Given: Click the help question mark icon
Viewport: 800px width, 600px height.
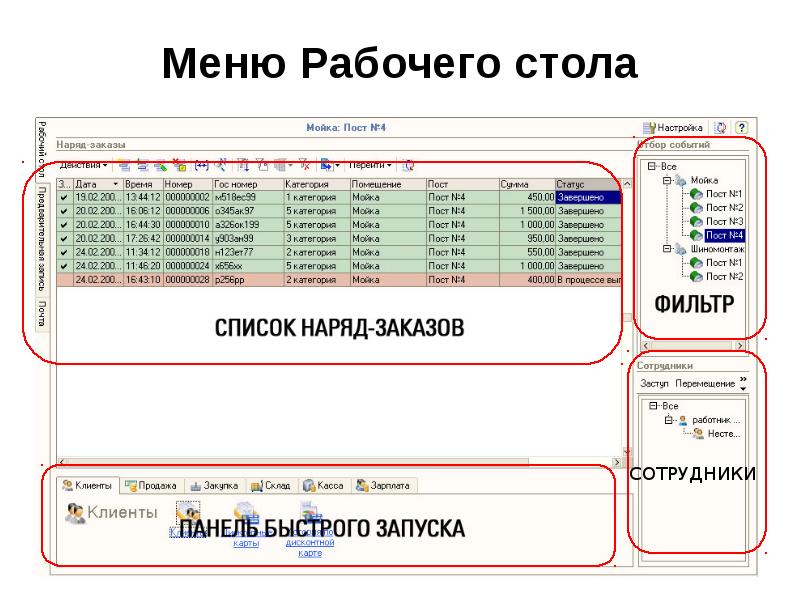Looking at the screenshot, I should click(x=741, y=128).
